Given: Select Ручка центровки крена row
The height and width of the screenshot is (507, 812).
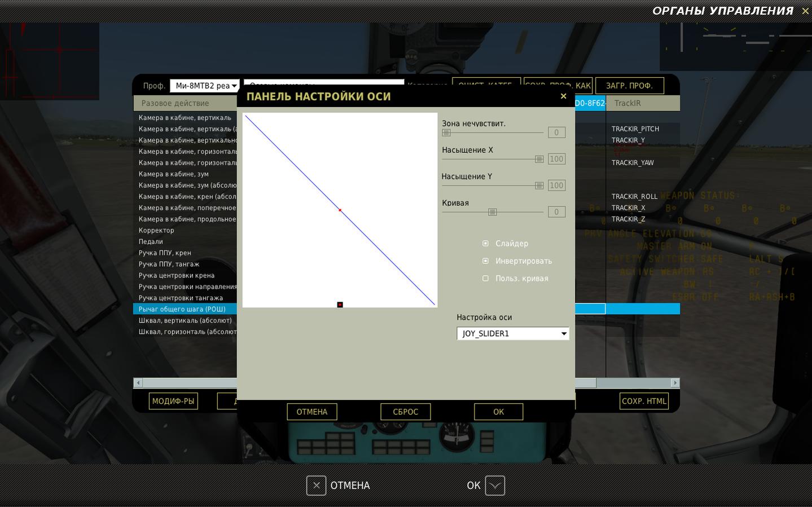Looking at the screenshot, I should pos(185,275).
